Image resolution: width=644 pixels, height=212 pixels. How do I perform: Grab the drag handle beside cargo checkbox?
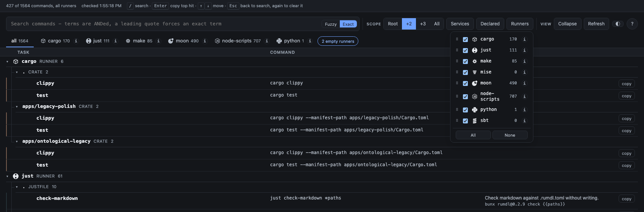tap(457, 39)
